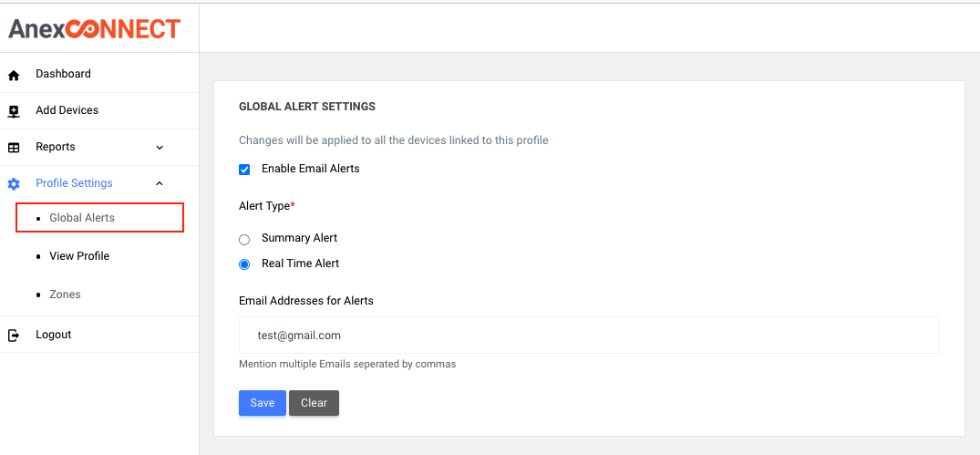Go to the Dashboard menu label
The width and height of the screenshot is (980, 455).
(63, 74)
